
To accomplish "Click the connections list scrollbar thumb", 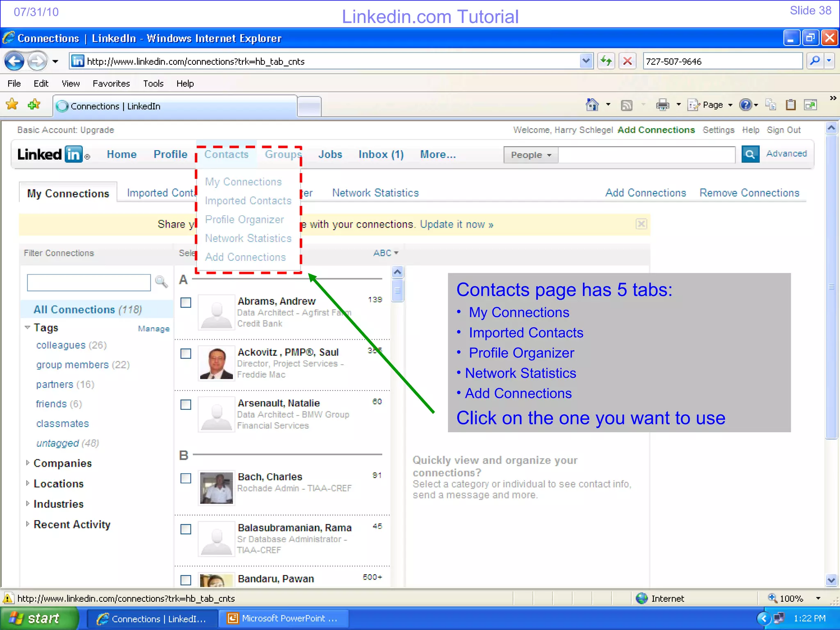I will click(397, 290).
